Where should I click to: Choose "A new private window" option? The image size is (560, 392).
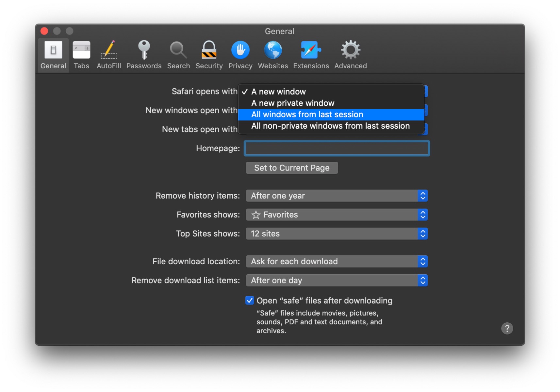[x=293, y=103]
